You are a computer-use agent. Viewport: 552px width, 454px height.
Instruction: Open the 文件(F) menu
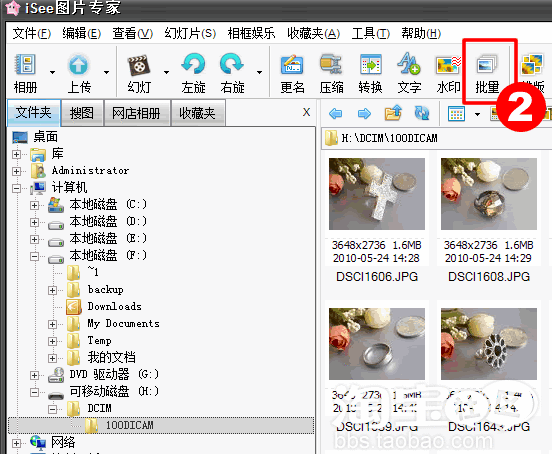pyautogui.click(x=32, y=33)
